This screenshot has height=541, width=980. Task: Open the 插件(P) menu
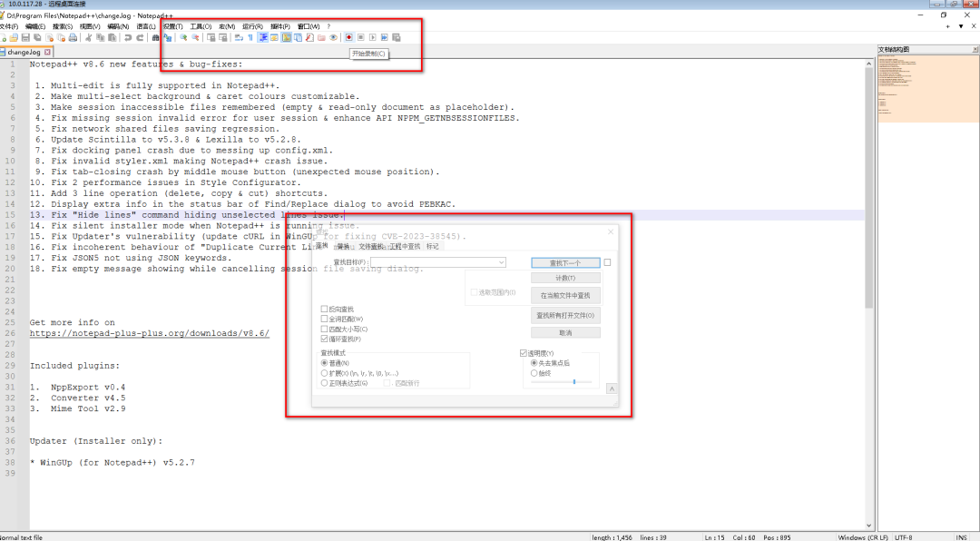[x=280, y=27]
